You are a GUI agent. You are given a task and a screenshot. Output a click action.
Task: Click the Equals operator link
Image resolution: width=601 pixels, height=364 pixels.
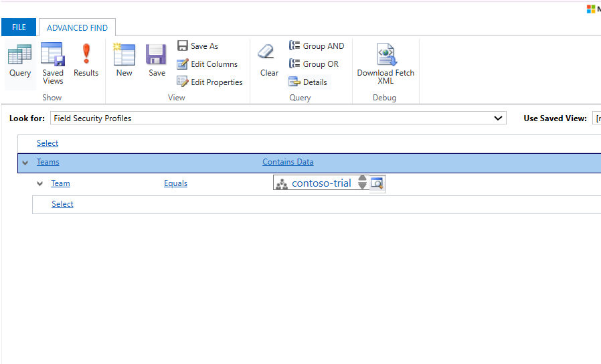coord(175,183)
